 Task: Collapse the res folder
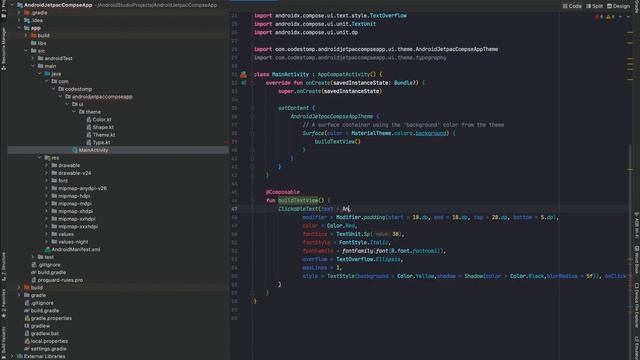(x=40, y=158)
